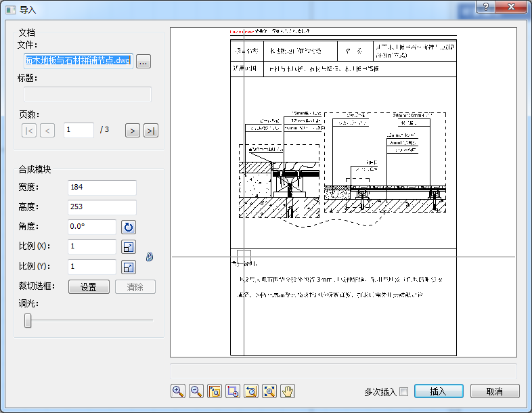Click the zoom out magnifier icon

196,391
